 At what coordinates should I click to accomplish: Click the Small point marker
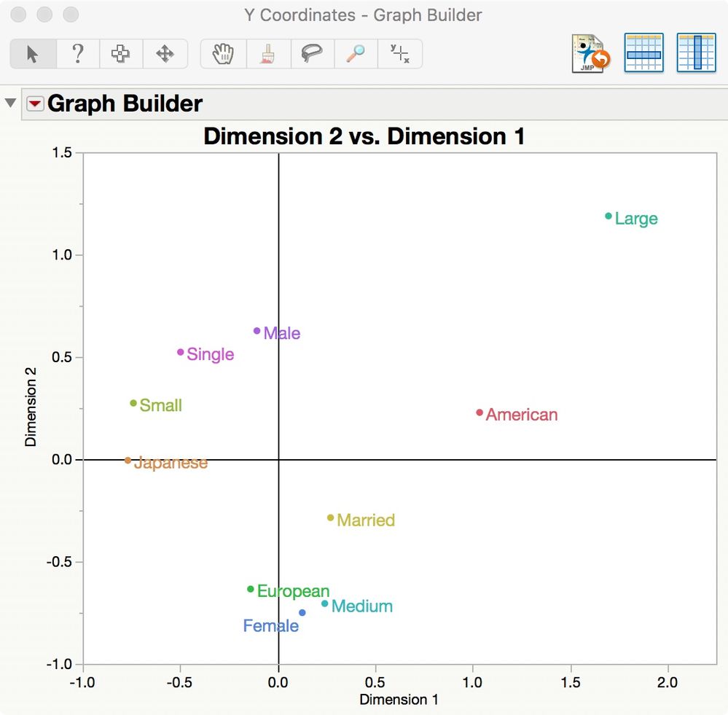coord(133,403)
